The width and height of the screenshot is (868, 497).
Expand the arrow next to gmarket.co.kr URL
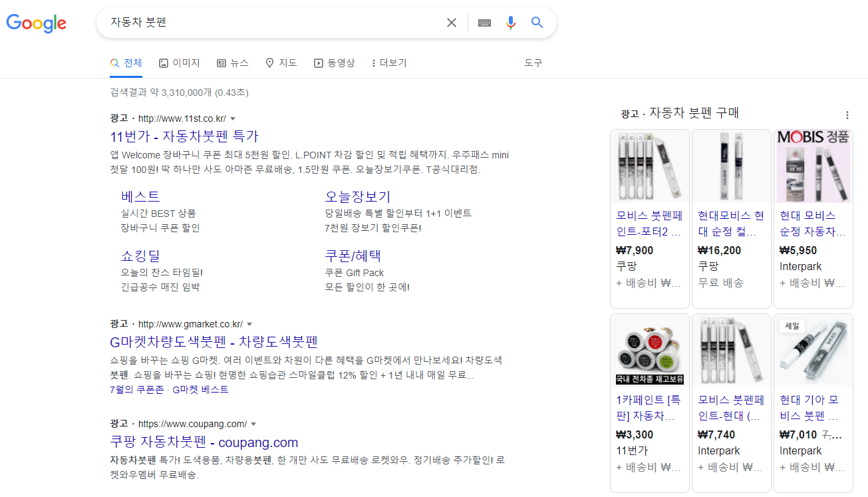pyautogui.click(x=249, y=325)
